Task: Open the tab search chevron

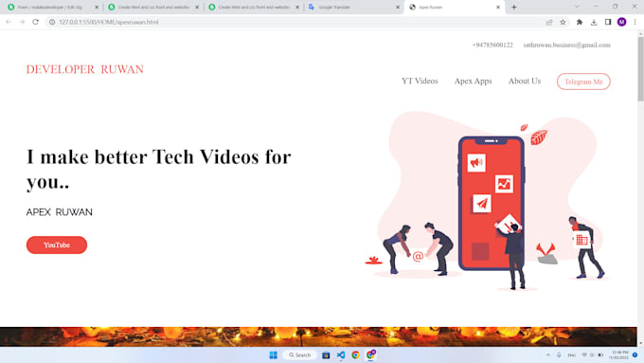Action: [x=577, y=7]
